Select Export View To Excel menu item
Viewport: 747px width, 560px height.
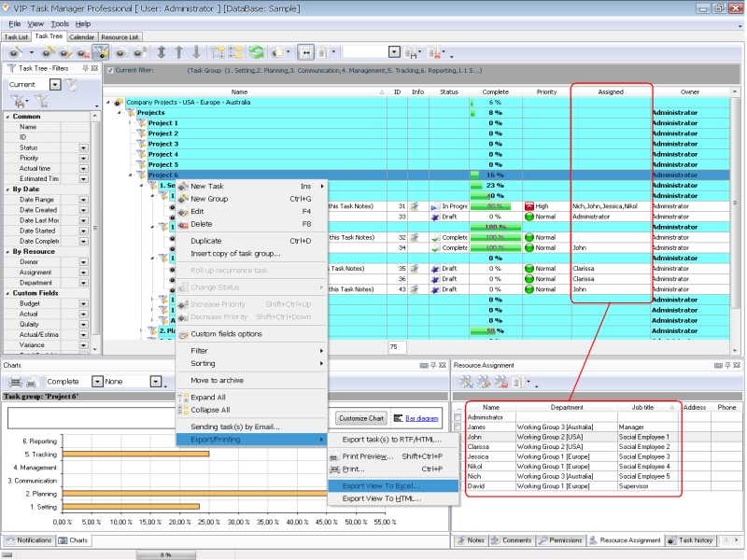point(381,485)
